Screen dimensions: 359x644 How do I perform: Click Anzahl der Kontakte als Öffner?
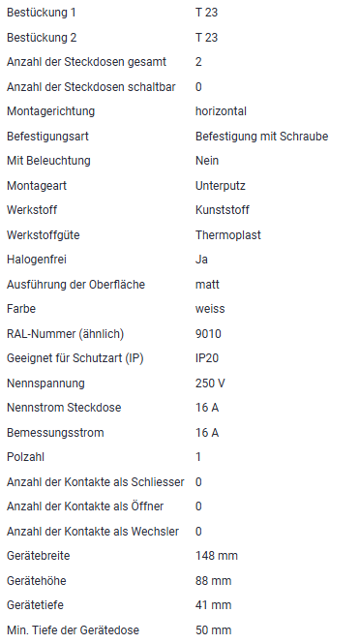pos(85,506)
